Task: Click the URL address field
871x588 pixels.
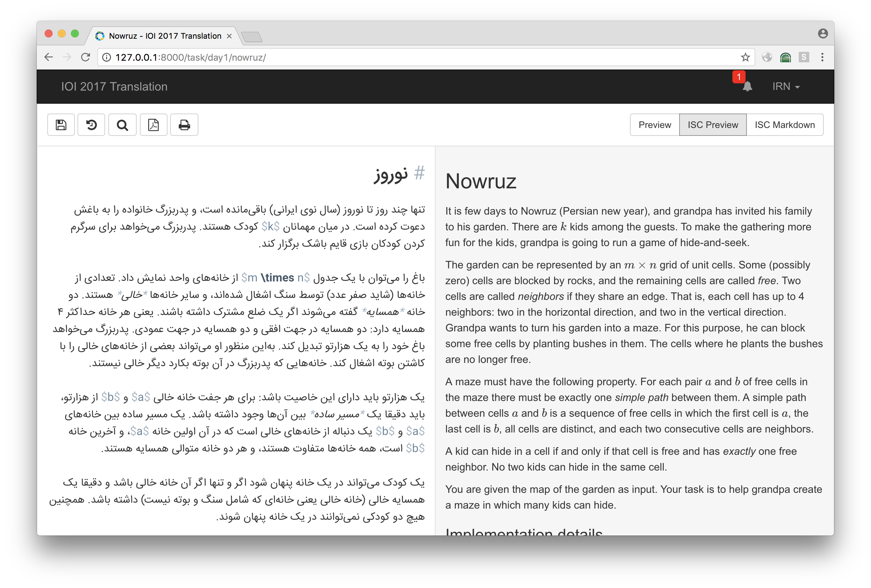Action: pyautogui.click(x=412, y=57)
